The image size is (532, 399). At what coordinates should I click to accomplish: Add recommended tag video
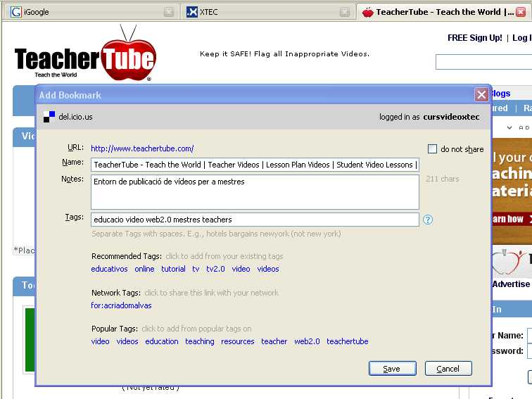tap(241, 269)
